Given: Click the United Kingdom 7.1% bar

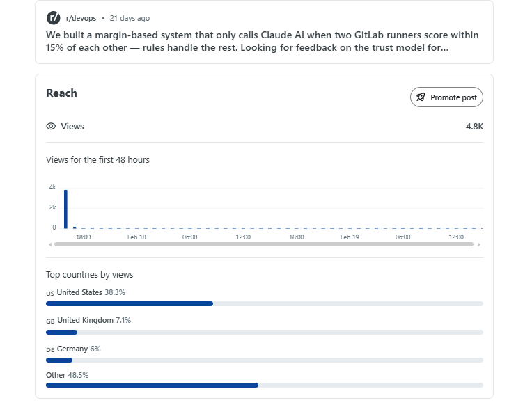Looking at the screenshot, I should [x=62, y=332].
